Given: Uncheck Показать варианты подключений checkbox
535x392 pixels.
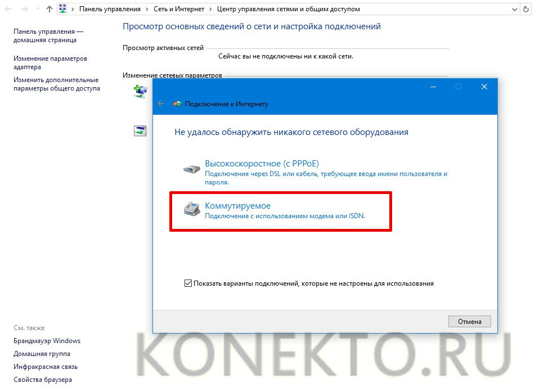Looking at the screenshot, I should [x=188, y=283].
